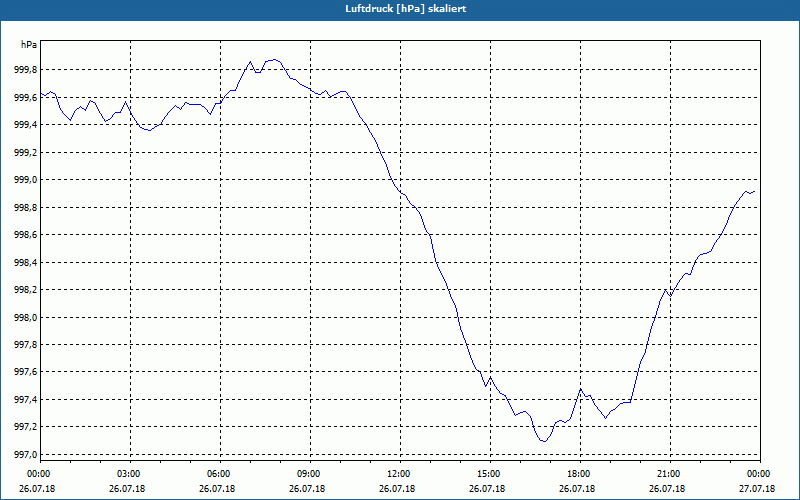Click the 00:00 label above 27.07.18
Image resolution: width=800 pixels, height=500 pixels.
tap(760, 474)
